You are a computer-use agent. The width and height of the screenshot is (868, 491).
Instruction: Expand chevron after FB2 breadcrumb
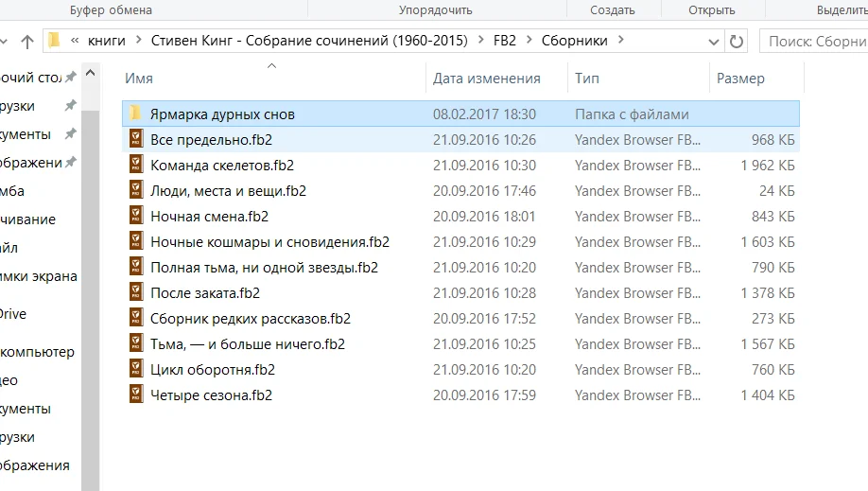click(529, 41)
